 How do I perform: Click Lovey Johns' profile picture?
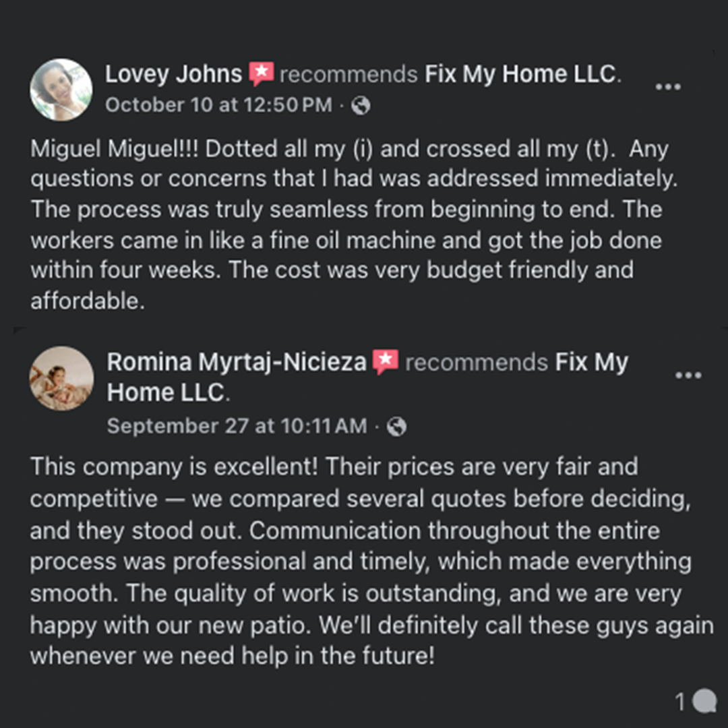(x=61, y=90)
